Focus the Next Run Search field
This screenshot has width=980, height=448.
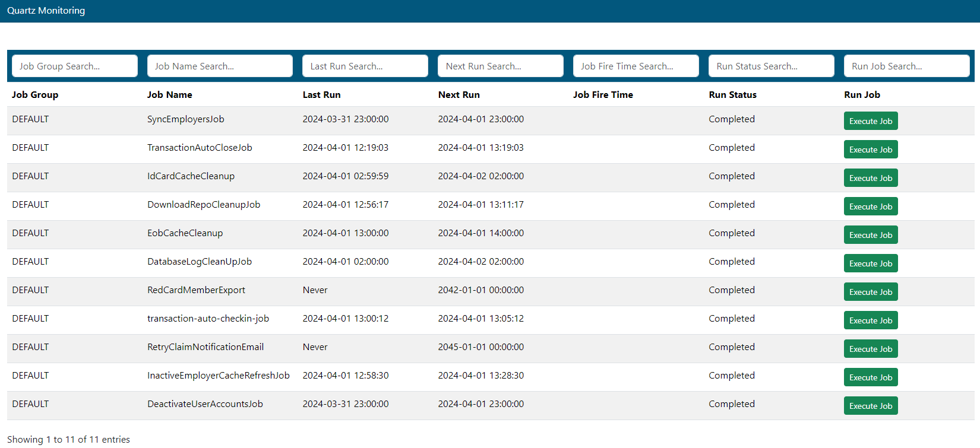(500, 66)
